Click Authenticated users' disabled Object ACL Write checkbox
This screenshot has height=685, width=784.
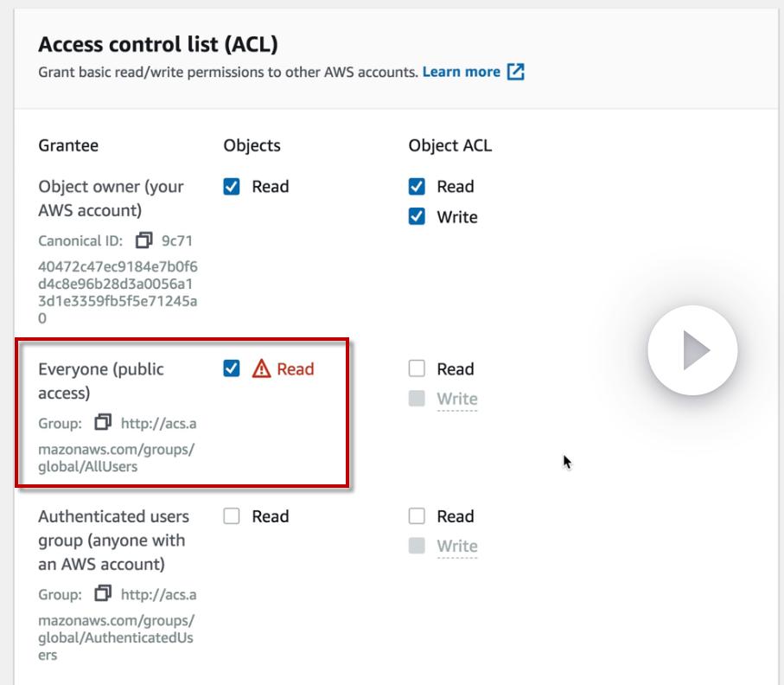417,547
